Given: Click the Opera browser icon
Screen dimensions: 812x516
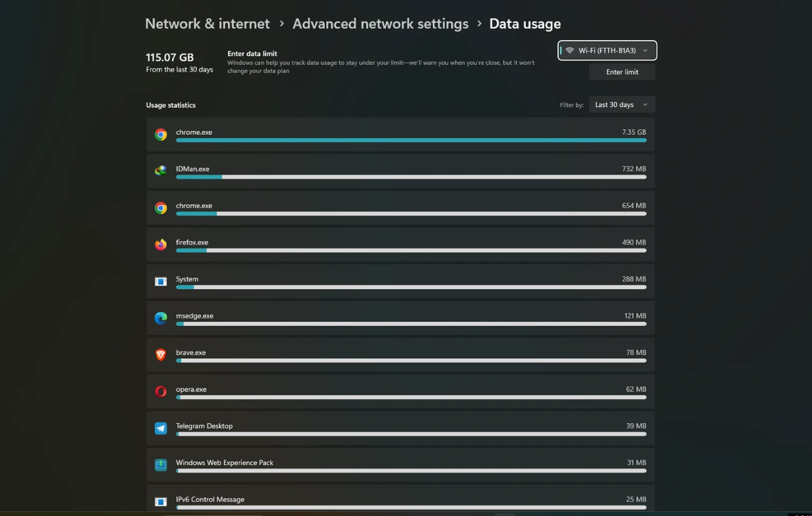Looking at the screenshot, I should click(x=161, y=392).
